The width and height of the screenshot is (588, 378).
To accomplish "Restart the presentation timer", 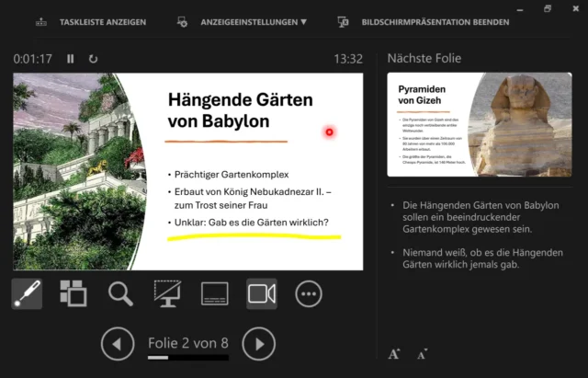I will (93, 59).
